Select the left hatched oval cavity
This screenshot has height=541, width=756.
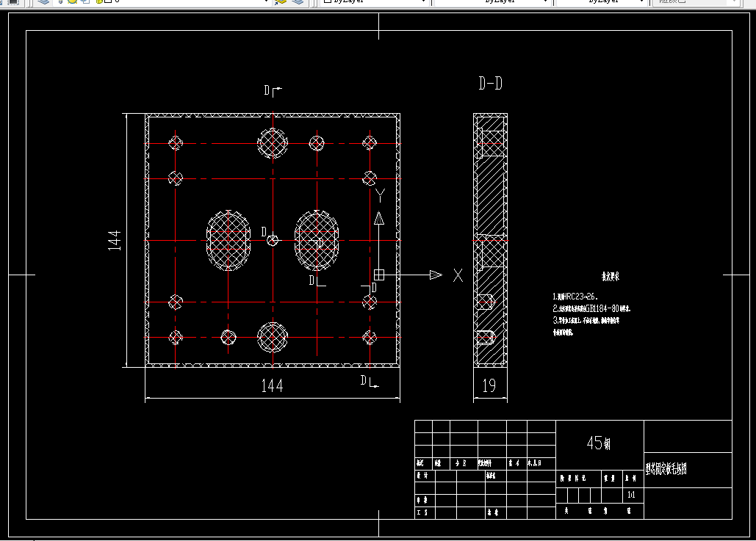(x=228, y=240)
